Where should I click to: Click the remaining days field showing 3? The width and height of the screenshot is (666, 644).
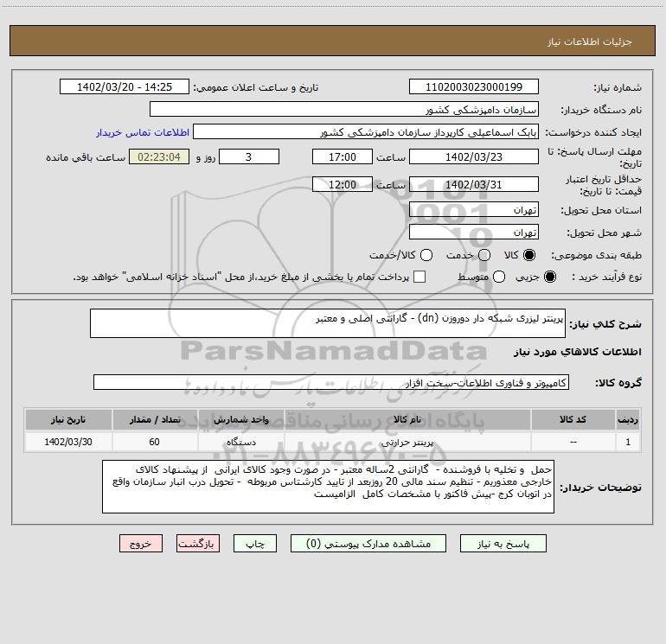[249, 156]
